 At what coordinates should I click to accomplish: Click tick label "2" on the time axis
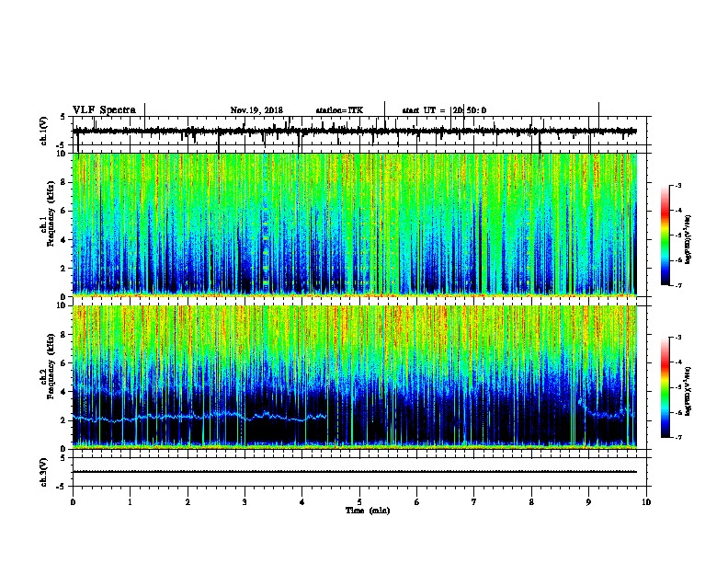pyautogui.click(x=188, y=502)
